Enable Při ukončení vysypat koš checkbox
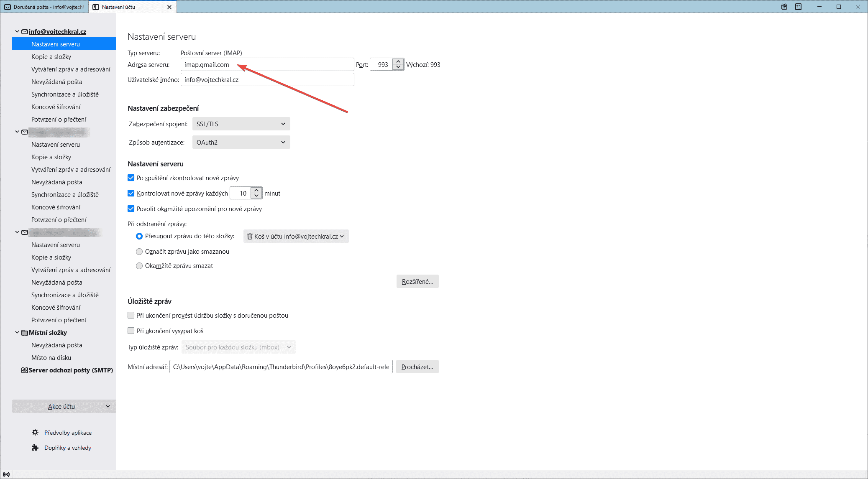 [x=131, y=331]
